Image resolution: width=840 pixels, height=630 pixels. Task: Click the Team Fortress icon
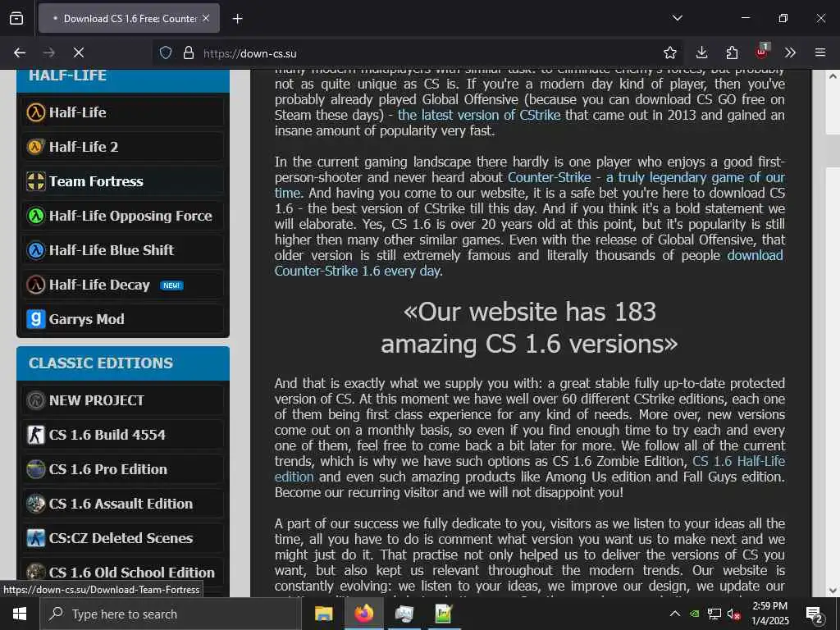36,181
